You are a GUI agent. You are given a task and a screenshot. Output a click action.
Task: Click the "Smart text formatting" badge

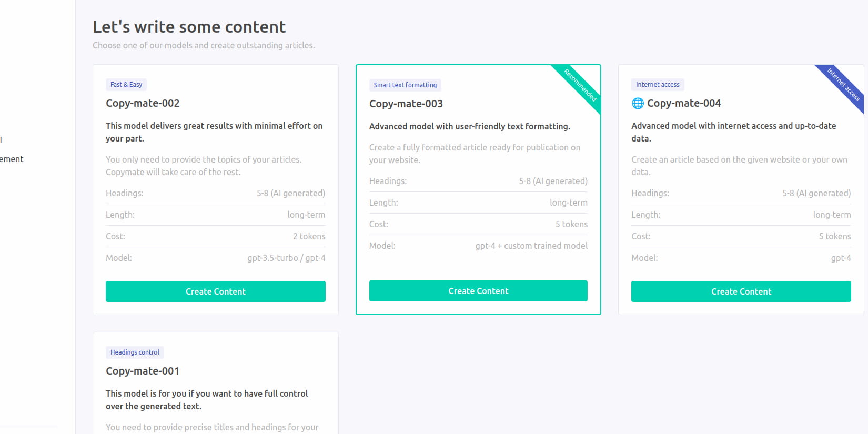[x=405, y=85]
